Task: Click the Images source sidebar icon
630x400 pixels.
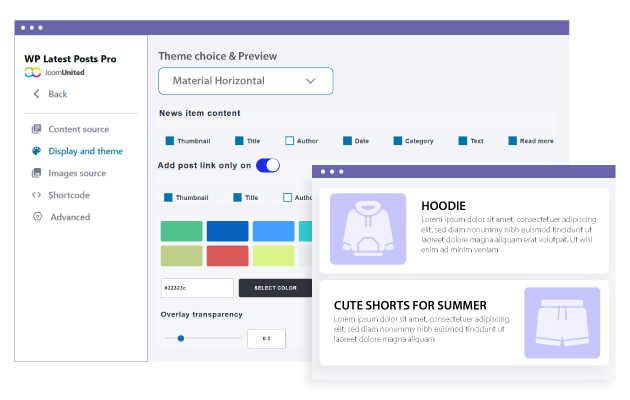Action: click(37, 173)
